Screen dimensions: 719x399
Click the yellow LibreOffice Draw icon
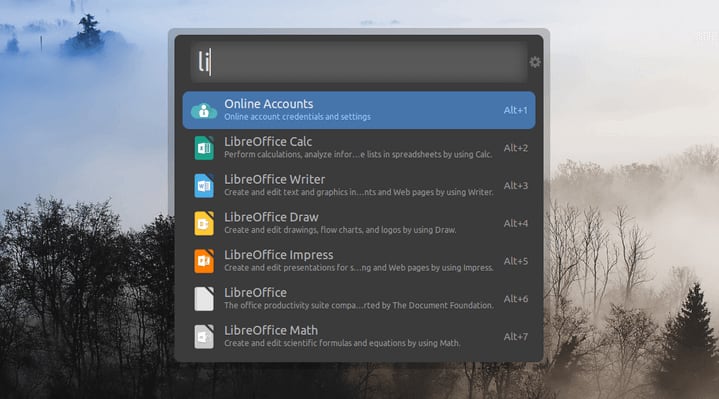pos(204,223)
